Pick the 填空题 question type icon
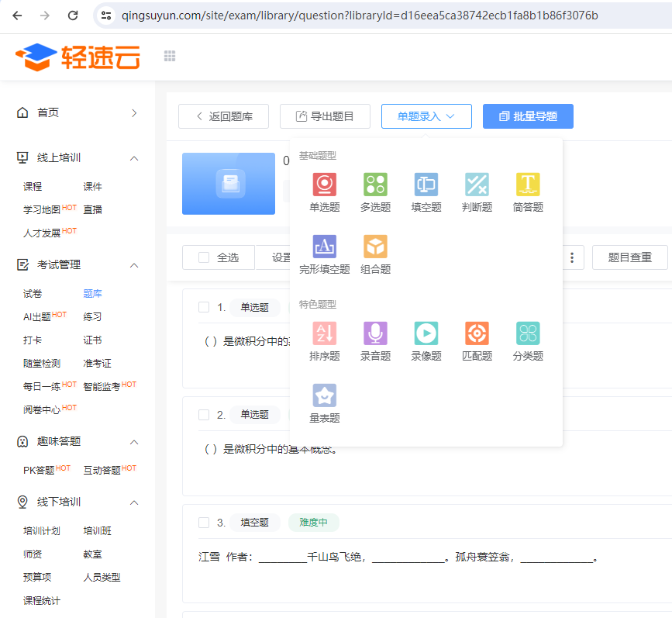Image resolution: width=672 pixels, height=618 pixels. pos(426,185)
